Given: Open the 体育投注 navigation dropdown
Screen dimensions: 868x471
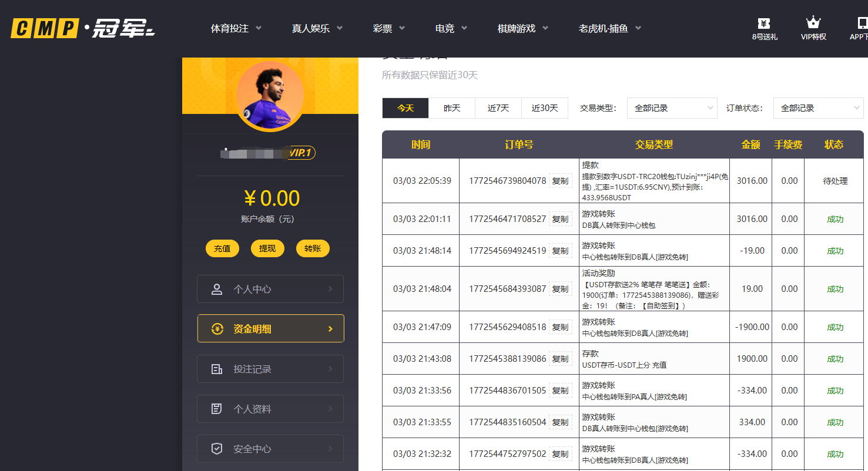Looking at the screenshot, I should point(236,28).
